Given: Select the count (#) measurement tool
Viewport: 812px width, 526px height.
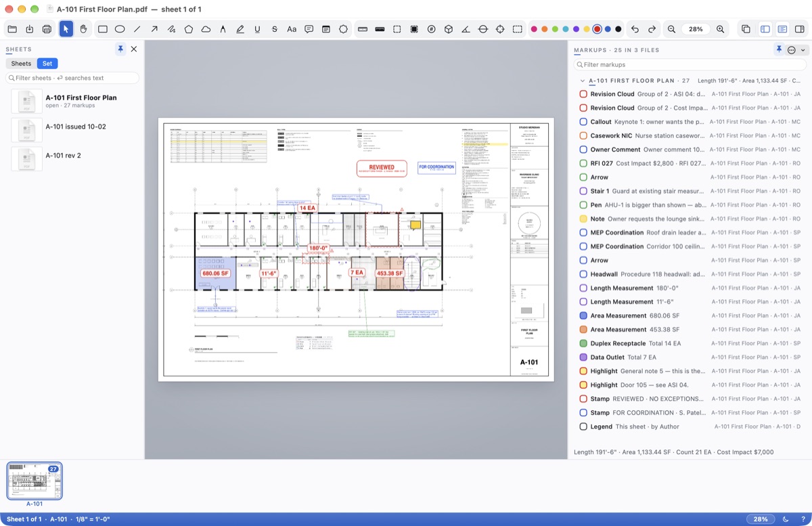Looking at the screenshot, I should [431, 29].
